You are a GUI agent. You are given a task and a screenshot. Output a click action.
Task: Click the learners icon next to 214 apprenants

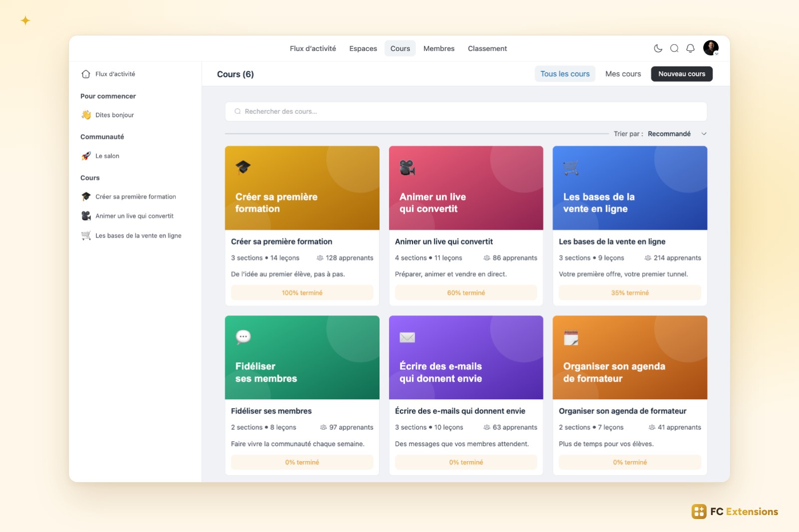click(648, 258)
